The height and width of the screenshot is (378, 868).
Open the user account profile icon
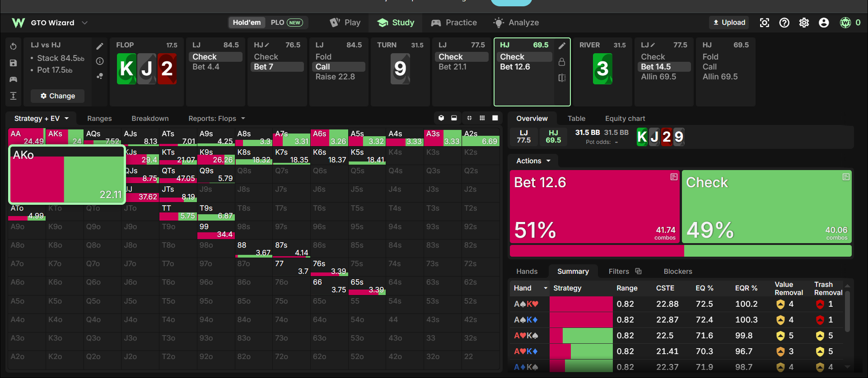click(824, 23)
